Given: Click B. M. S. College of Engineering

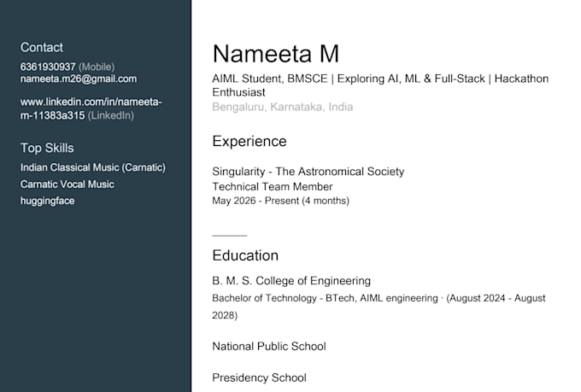Looking at the screenshot, I should point(291,281).
